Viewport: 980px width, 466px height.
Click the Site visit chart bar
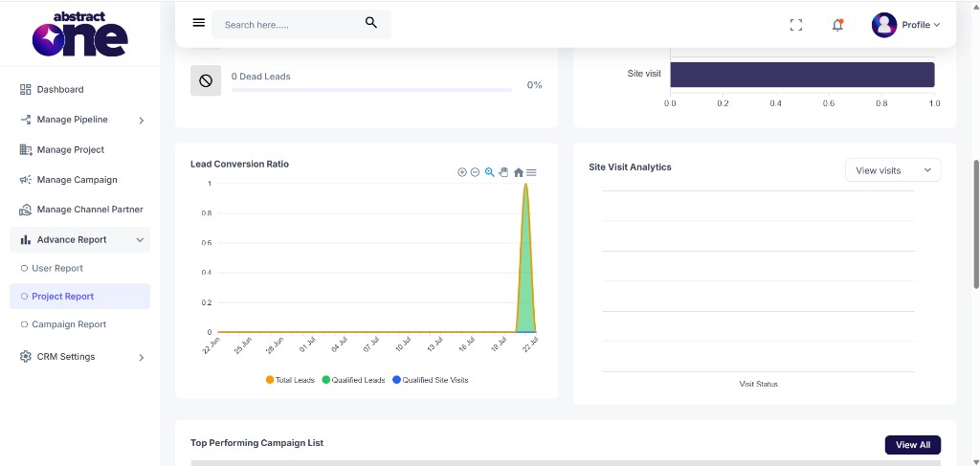point(803,75)
